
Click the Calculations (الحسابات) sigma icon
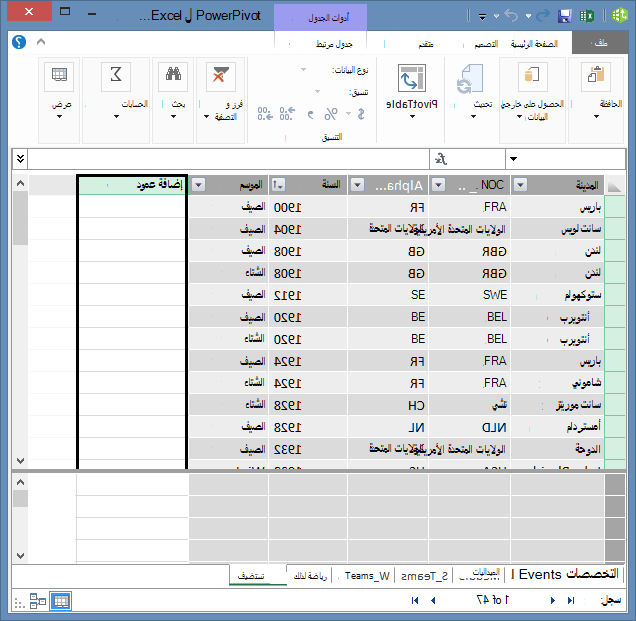click(116, 77)
